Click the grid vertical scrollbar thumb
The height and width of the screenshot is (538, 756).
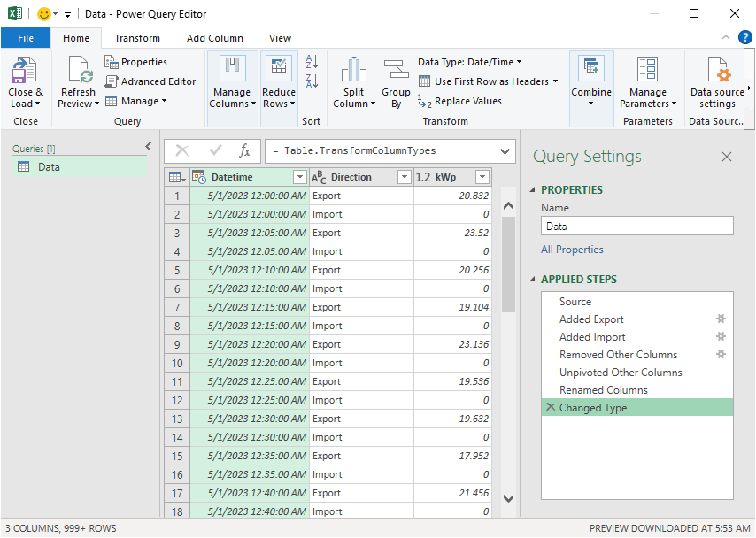(508, 265)
